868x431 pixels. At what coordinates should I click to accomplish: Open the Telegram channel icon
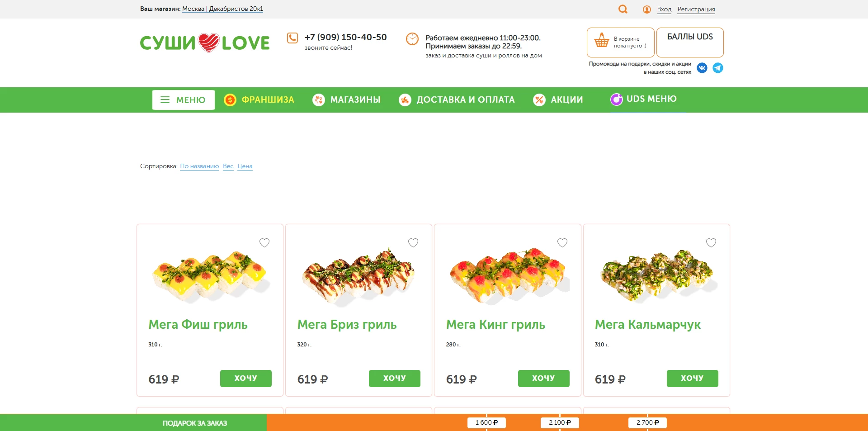point(718,68)
